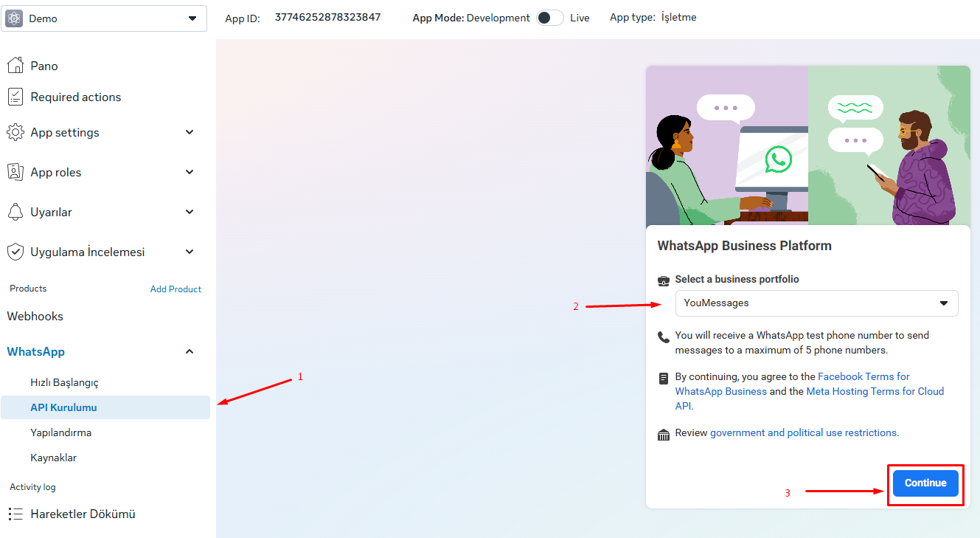The height and width of the screenshot is (538, 980).
Task: Click the Pano home icon
Action: pyautogui.click(x=15, y=66)
